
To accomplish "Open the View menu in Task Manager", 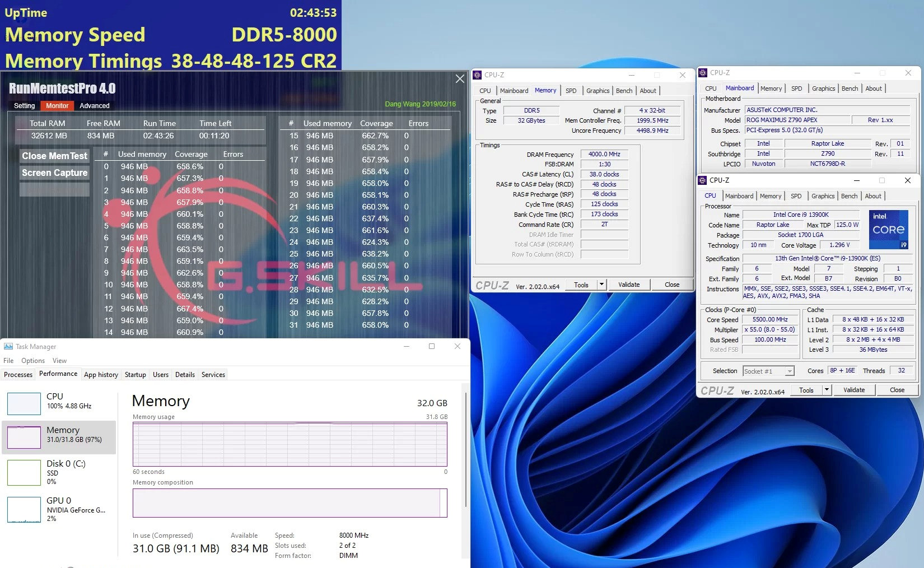I will coord(59,361).
